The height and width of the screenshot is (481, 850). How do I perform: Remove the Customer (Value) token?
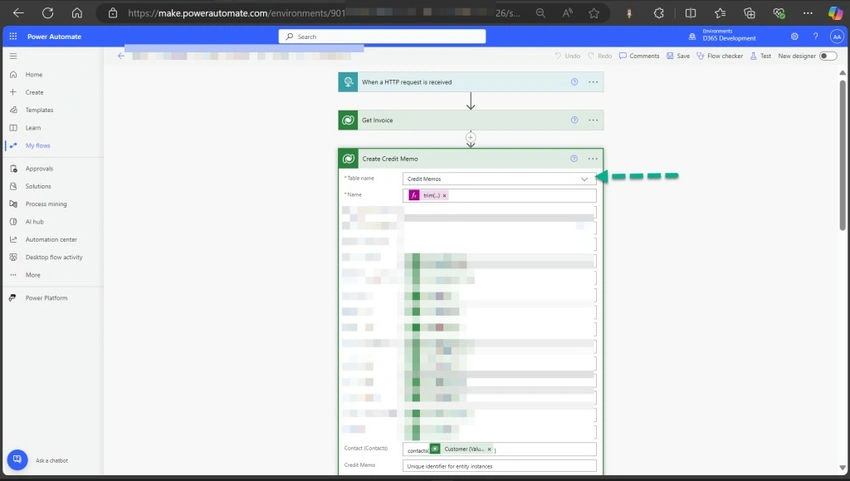489,449
